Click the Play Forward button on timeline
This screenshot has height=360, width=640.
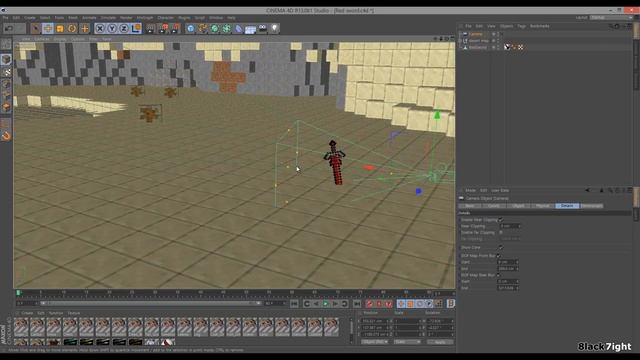click(326, 304)
